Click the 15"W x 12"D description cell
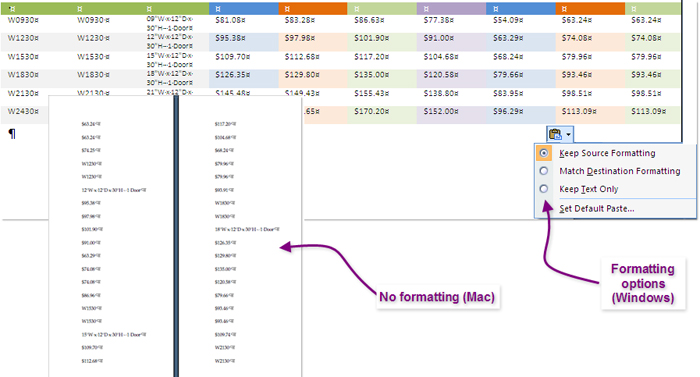700x377 pixels. (x=170, y=60)
